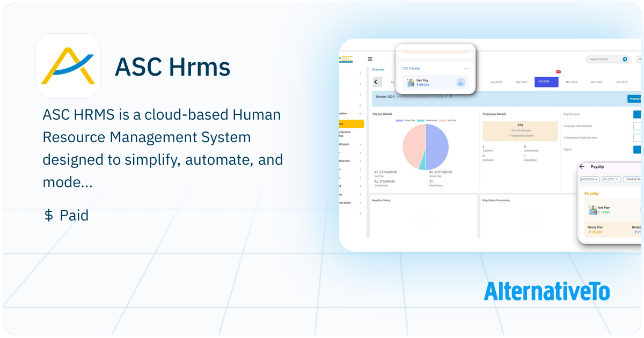The height and width of the screenshot is (338, 644).
Task: Click the Rs. 313,694.00 deductions value
Action: pos(384,181)
